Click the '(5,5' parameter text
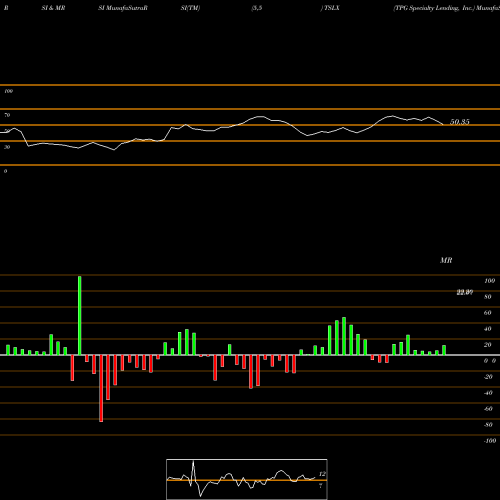Viewport: 500px width, 500px height. point(257,8)
